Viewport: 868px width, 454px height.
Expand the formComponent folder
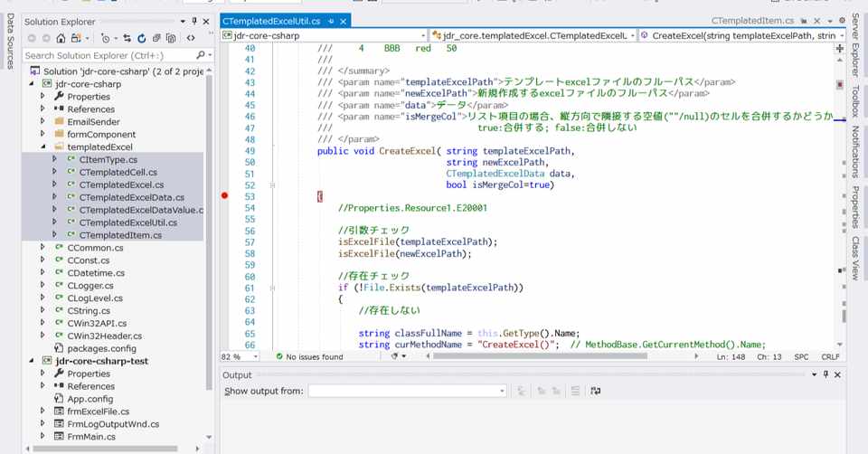pos(42,134)
